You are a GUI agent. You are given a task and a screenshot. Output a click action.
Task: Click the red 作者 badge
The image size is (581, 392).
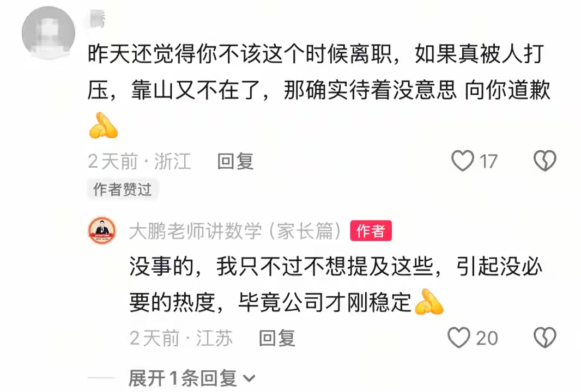[371, 231]
